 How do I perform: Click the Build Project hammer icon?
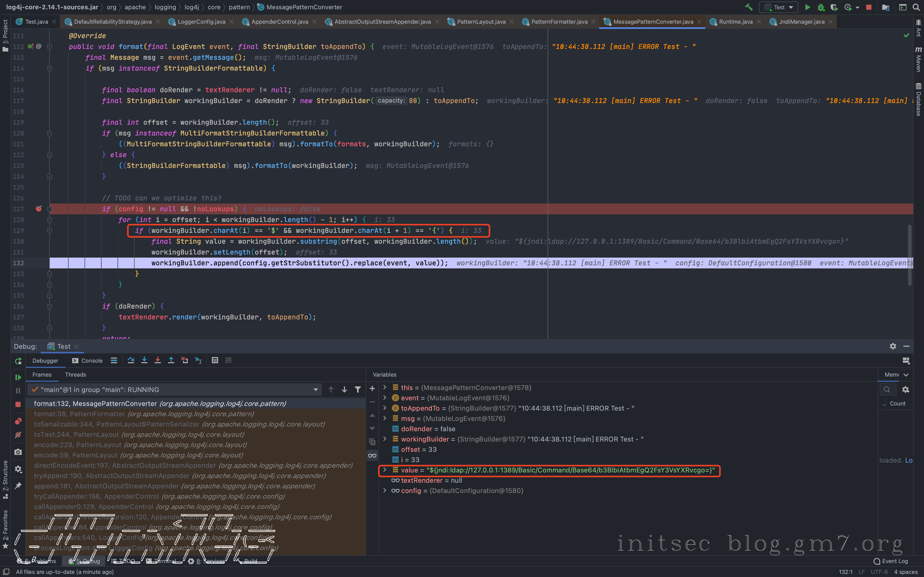748,7
